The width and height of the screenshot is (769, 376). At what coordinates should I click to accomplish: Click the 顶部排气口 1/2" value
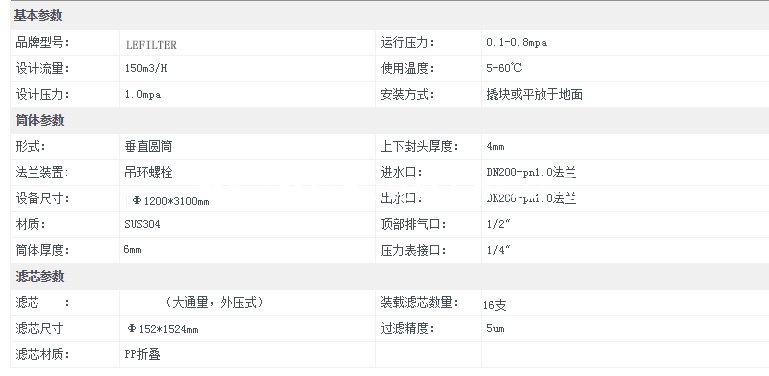pyautogui.click(x=499, y=224)
